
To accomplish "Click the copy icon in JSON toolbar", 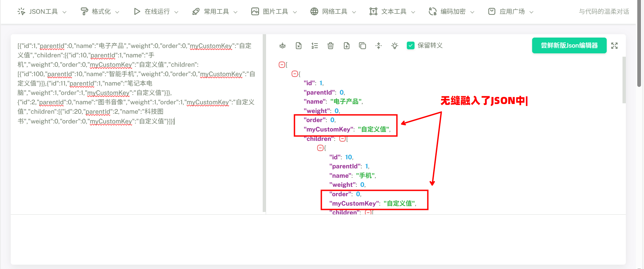I will pyautogui.click(x=362, y=46).
